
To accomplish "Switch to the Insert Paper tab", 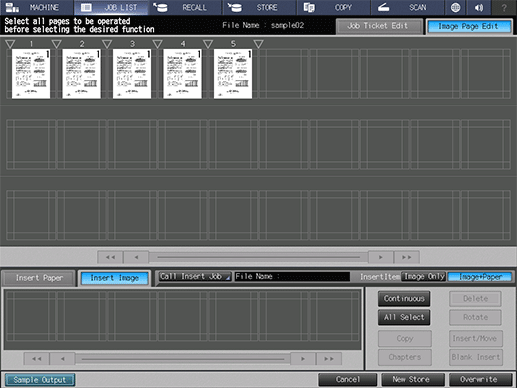I will [x=39, y=278].
